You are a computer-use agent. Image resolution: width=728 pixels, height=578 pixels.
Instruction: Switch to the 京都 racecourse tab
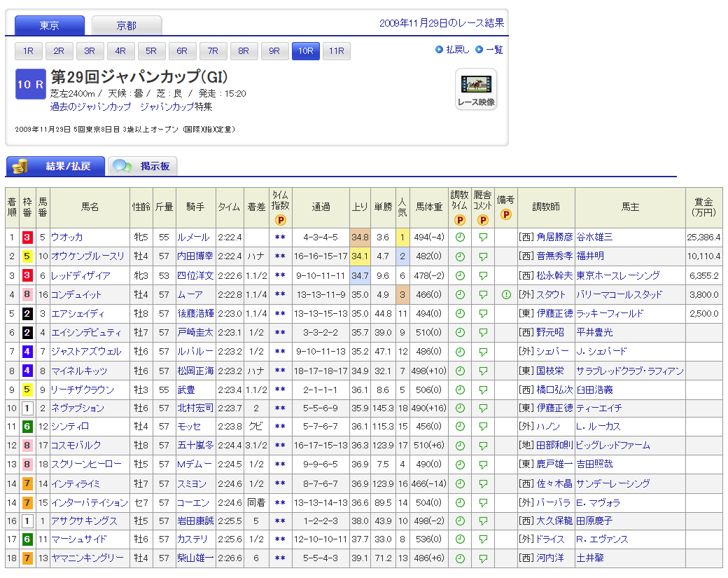tap(127, 26)
